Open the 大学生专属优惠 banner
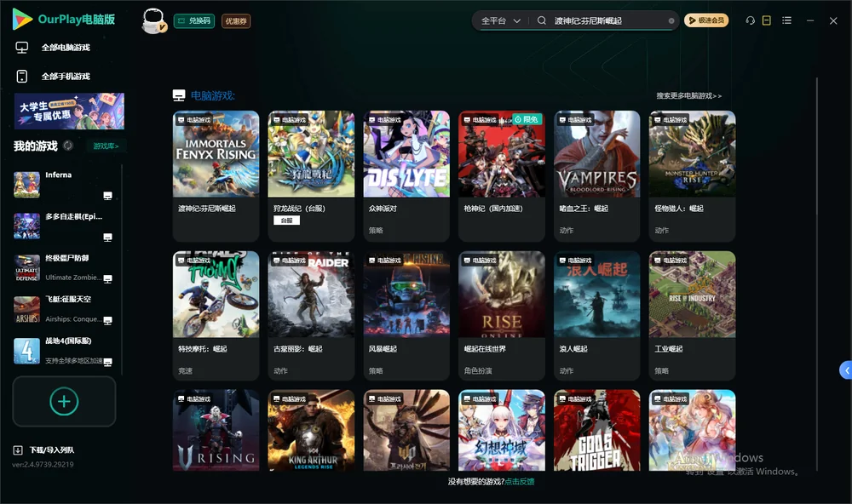 click(69, 112)
